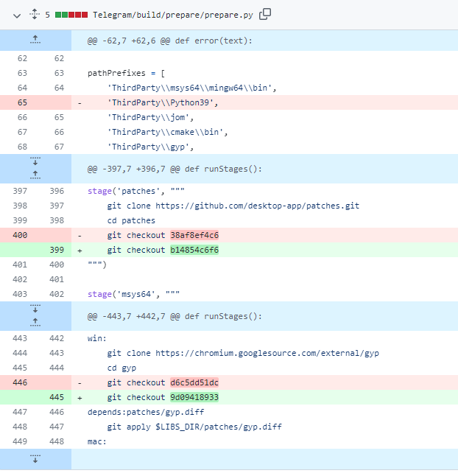This screenshot has width=458, height=476.
Task: Click the stage('patches' code line
Action: pos(136,191)
